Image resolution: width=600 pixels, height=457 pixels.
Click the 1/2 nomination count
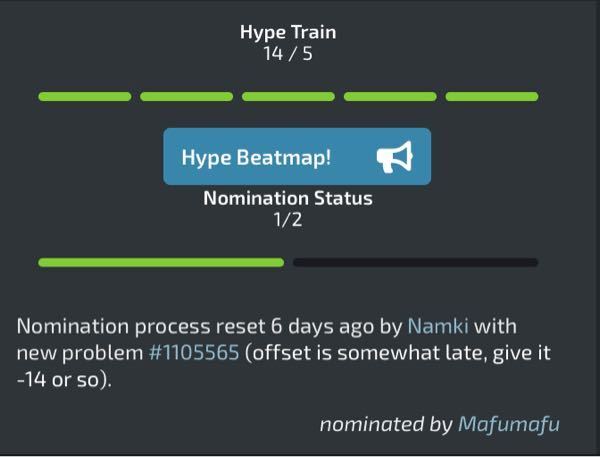pyautogui.click(x=288, y=220)
